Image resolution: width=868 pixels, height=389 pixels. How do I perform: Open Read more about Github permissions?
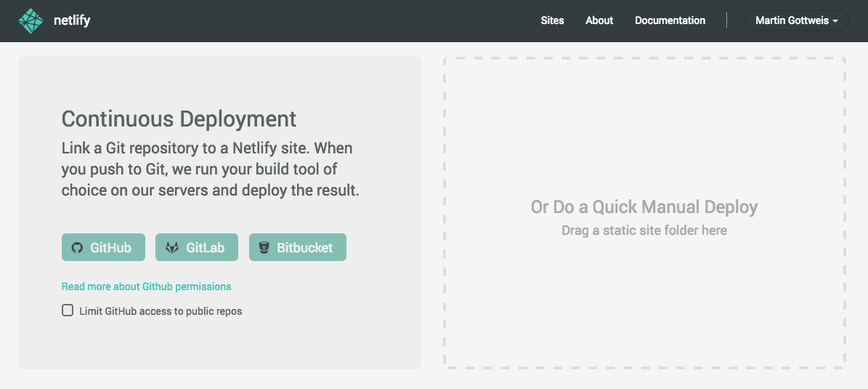(x=146, y=286)
